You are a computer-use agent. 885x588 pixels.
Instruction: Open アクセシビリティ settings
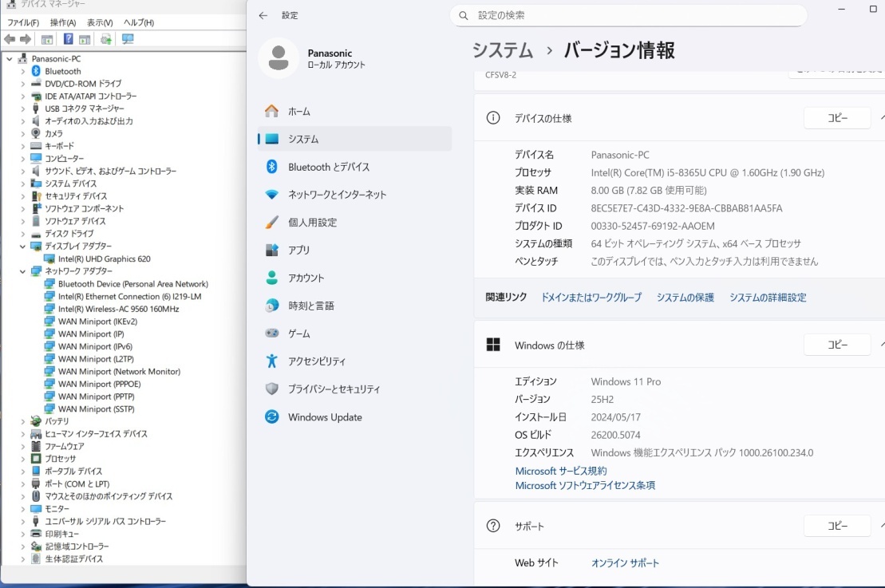pyautogui.click(x=317, y=361)
